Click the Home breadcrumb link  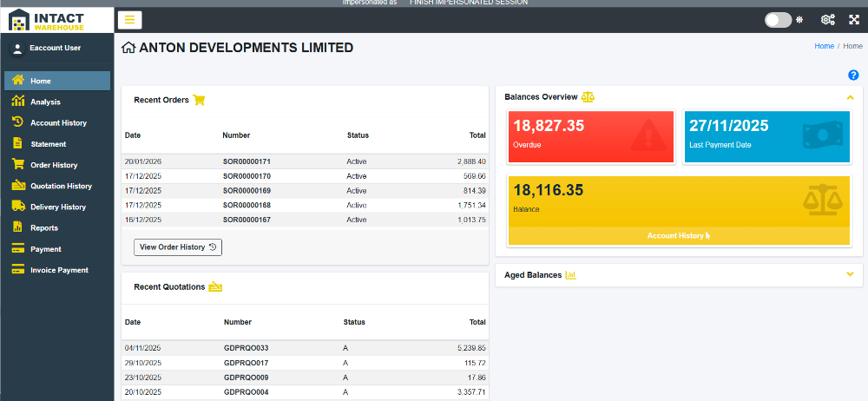click(x=824, y=46)
